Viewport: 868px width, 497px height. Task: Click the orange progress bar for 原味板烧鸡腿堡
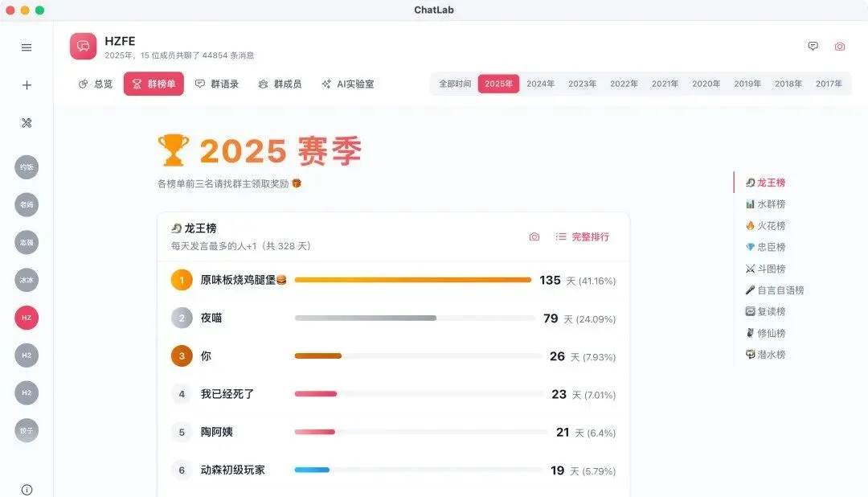[413, 280]
